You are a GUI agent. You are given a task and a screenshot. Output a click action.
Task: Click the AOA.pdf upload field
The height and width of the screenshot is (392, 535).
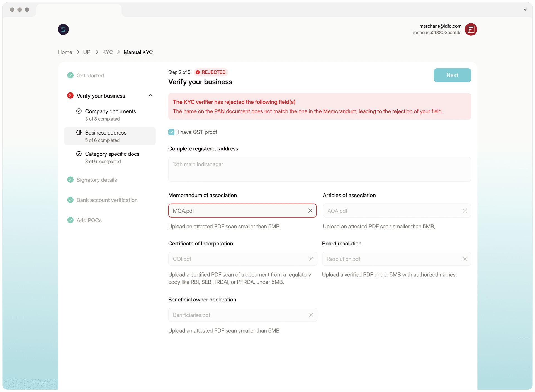click(397, 211)
